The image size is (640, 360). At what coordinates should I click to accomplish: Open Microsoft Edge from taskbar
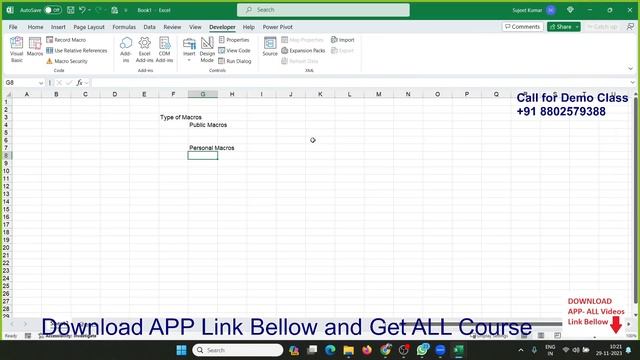330,350
